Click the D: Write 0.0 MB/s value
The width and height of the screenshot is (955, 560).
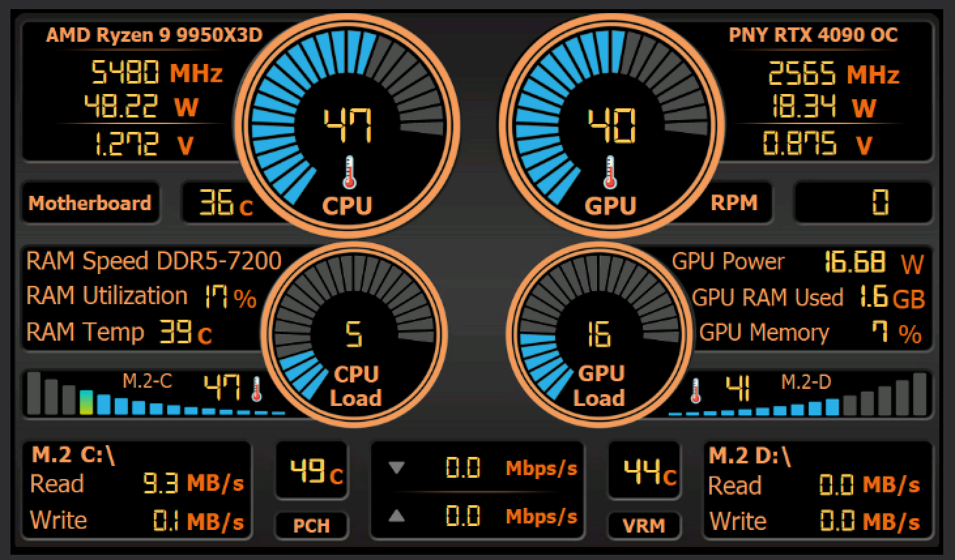[870, 521]
